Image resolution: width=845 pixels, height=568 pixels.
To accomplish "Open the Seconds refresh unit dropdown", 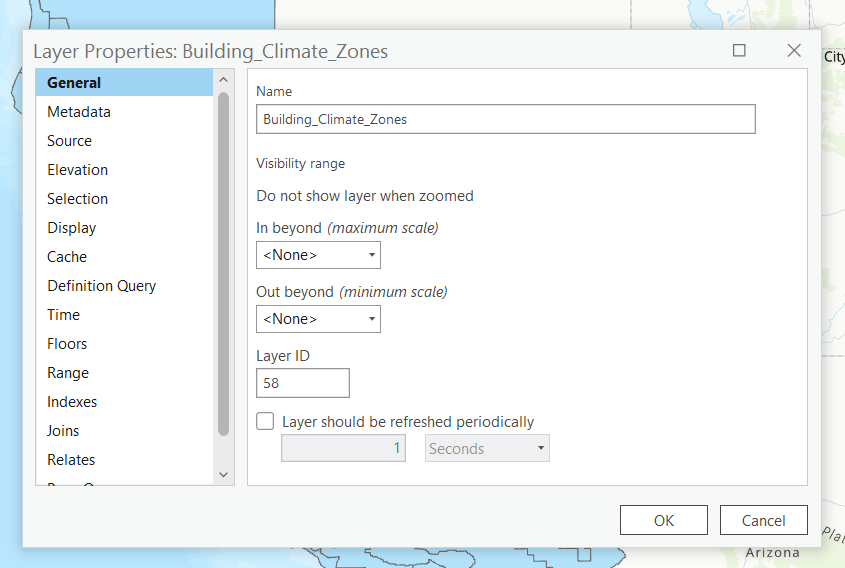I will pos(488,449).
